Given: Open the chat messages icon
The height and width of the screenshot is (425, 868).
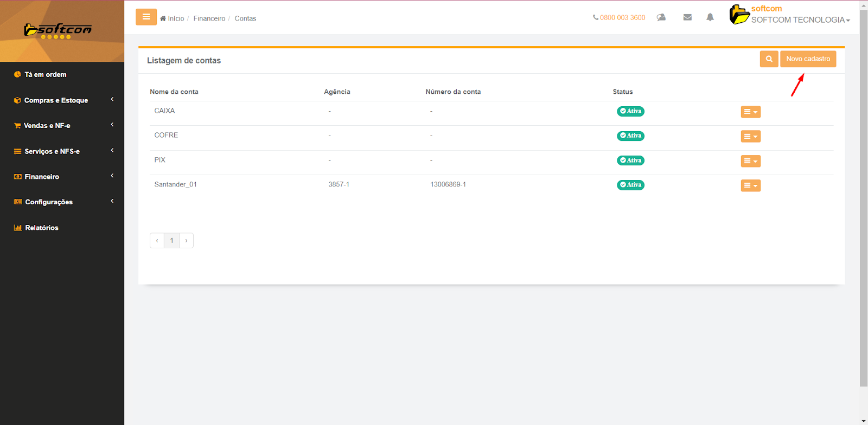Looking at the screenshot, I should (661, 17).
